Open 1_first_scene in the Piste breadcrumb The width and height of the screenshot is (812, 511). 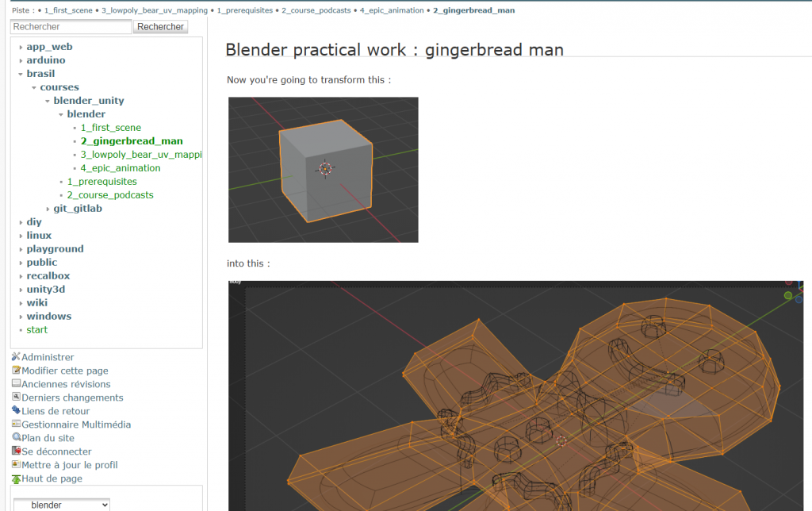[68, 10]
